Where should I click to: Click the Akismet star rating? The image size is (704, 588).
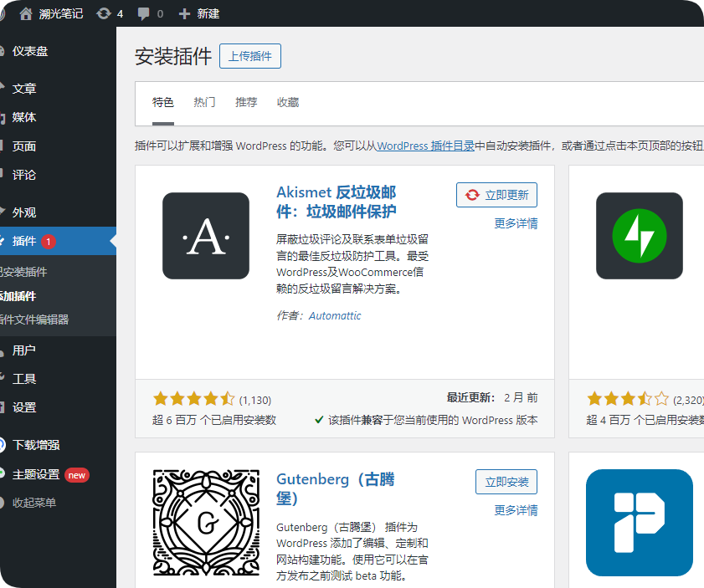click(x=194, y=398)
